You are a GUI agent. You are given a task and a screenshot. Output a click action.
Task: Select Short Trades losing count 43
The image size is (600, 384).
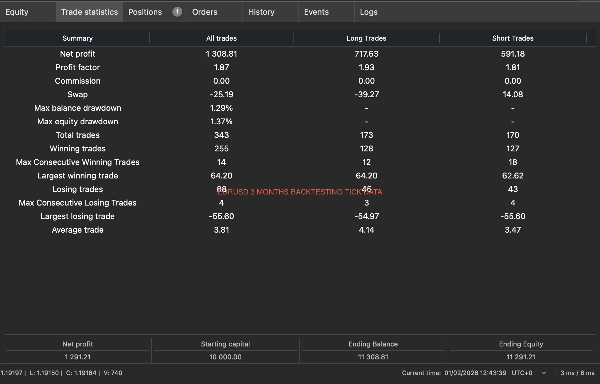point(512,189)
